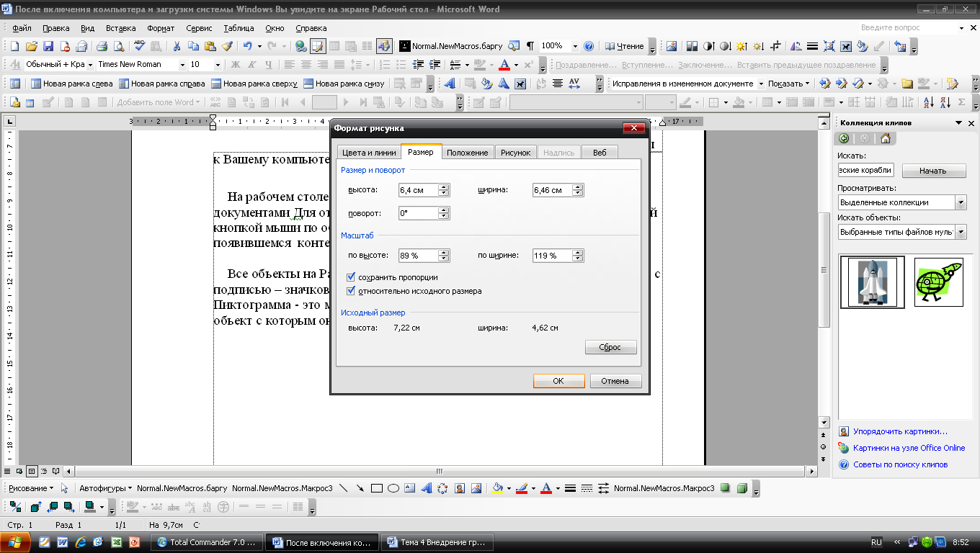Click 'Начать' search button in clip pane
Image resolution: width=980 pixels, height=553 pixels.
[932, 171]
